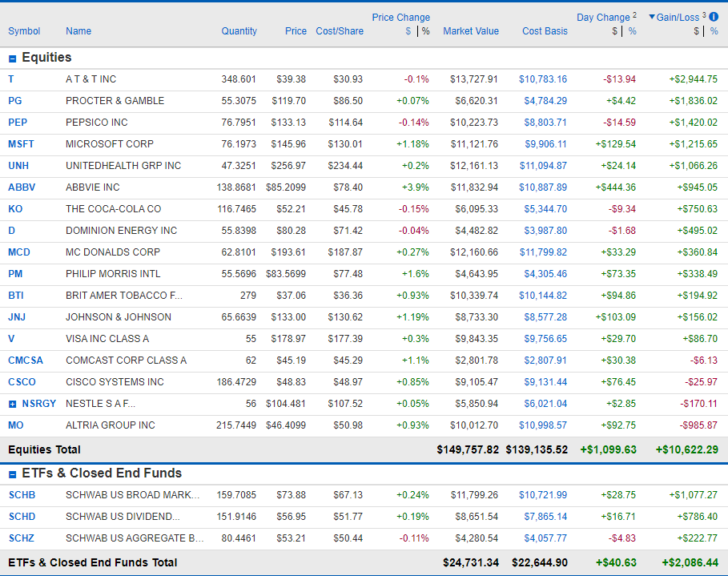Viewport: 728px width, 576px height.
Task: Open the MO symbol link
Action: 16,425
